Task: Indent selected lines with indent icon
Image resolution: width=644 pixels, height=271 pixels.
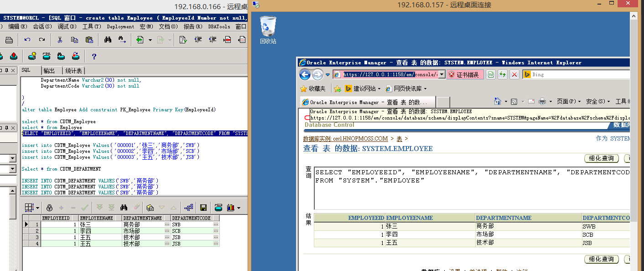Action: pyautogui.click(x=198, y=40)
